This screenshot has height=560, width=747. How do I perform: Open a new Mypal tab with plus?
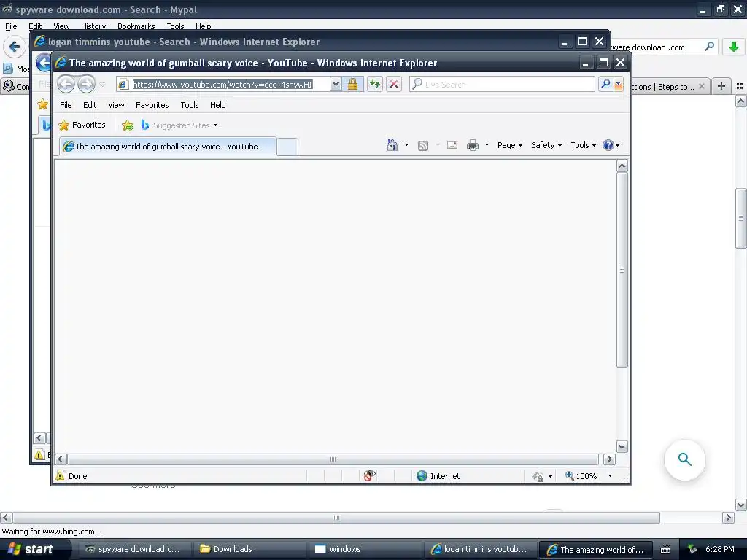click(721, 86)
